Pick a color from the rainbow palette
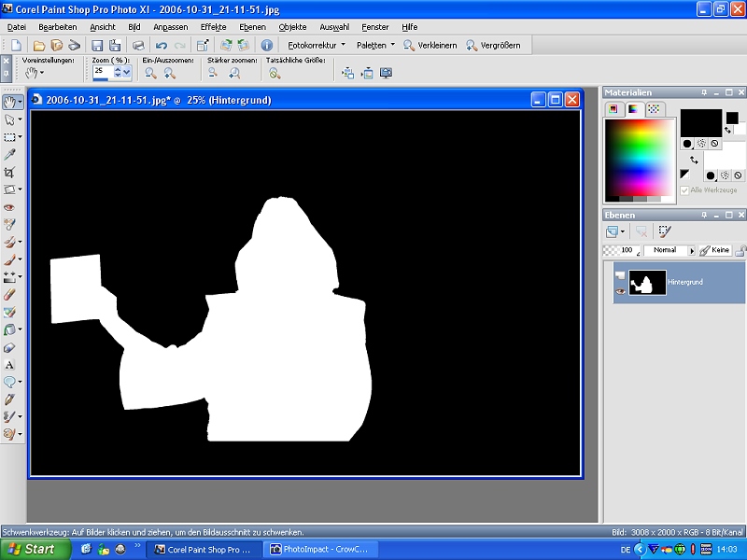Image resolution: width=747 pixels, height=560 pixels. tap(640, 159)
